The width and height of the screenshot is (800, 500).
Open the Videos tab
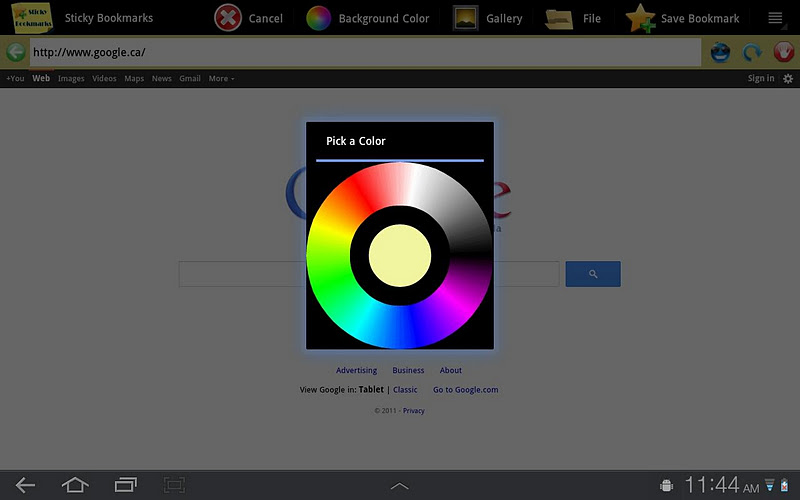(104, 79)
